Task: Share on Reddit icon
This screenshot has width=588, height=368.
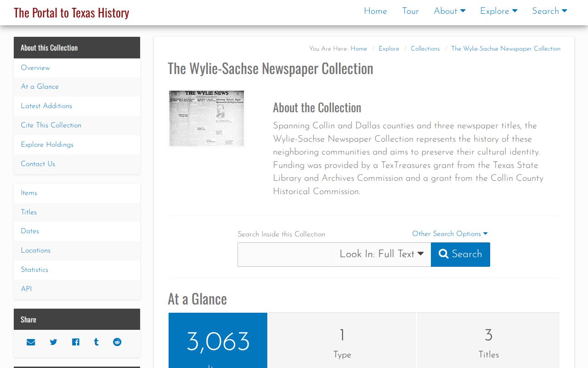Action: [117, 342]
